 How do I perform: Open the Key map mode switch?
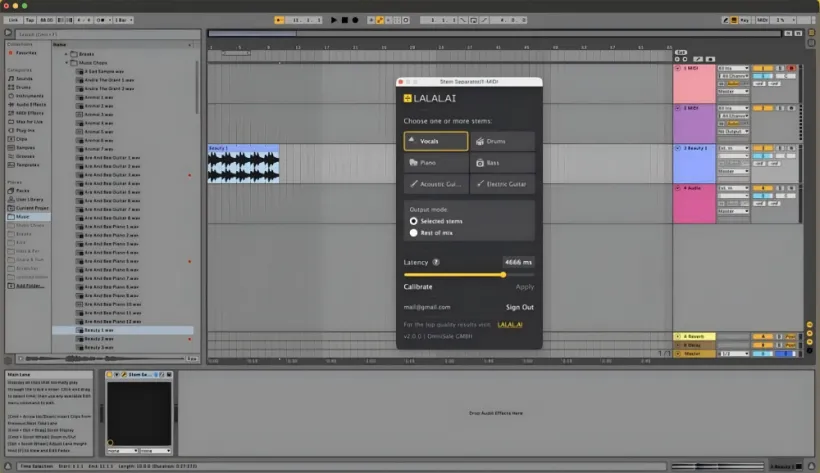(x=745, y=20)
